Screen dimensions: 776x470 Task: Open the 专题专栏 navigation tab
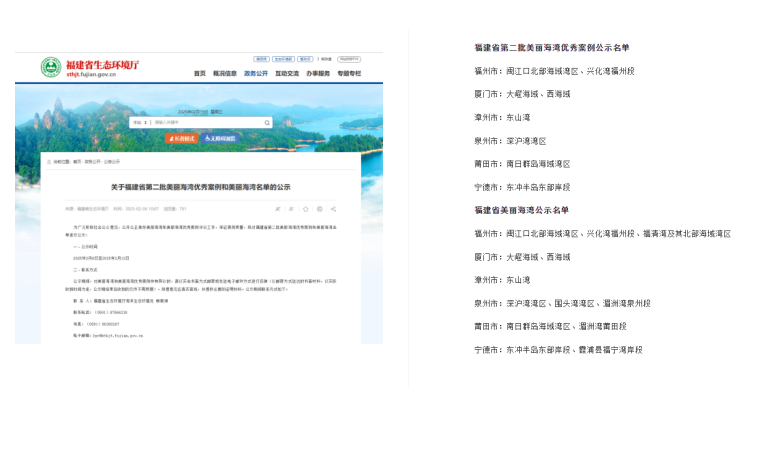(348, 73)
